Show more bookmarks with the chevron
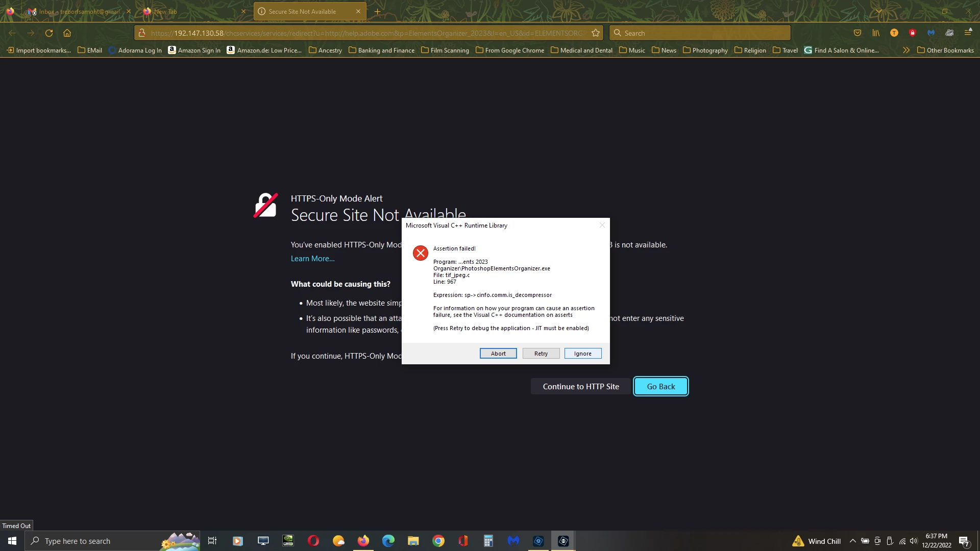 point(906,50)
